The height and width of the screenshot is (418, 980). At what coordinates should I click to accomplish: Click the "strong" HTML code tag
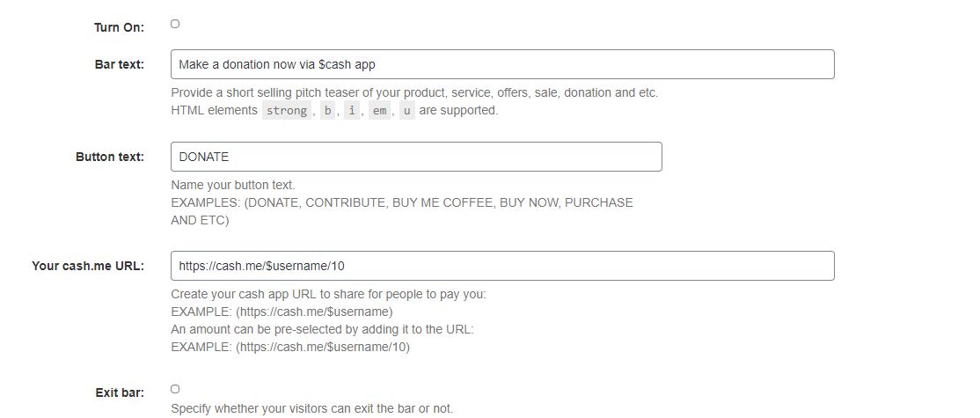tap(287, 111)
